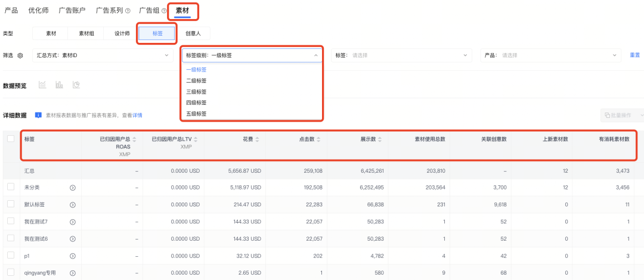Switch to the 素材 tab
Screen dimensions: 644x280
[182, 11]
